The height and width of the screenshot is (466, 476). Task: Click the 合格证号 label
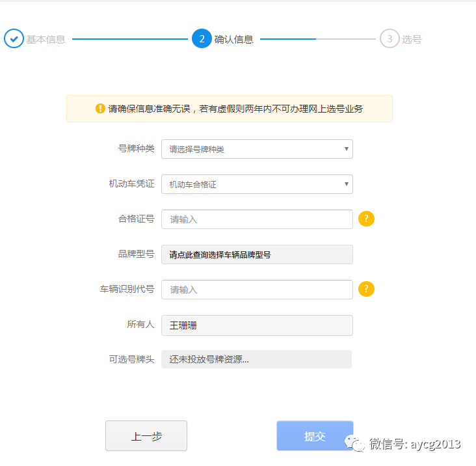point(137,219)
